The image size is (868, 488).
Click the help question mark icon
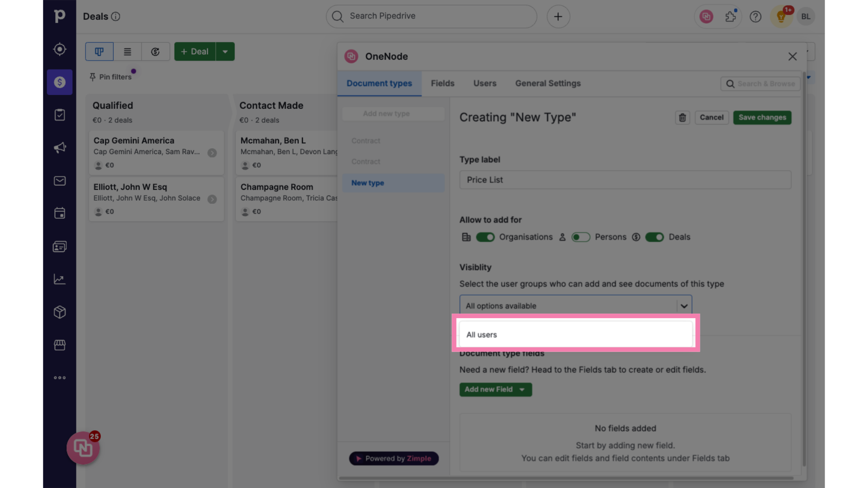pos(756,17)
